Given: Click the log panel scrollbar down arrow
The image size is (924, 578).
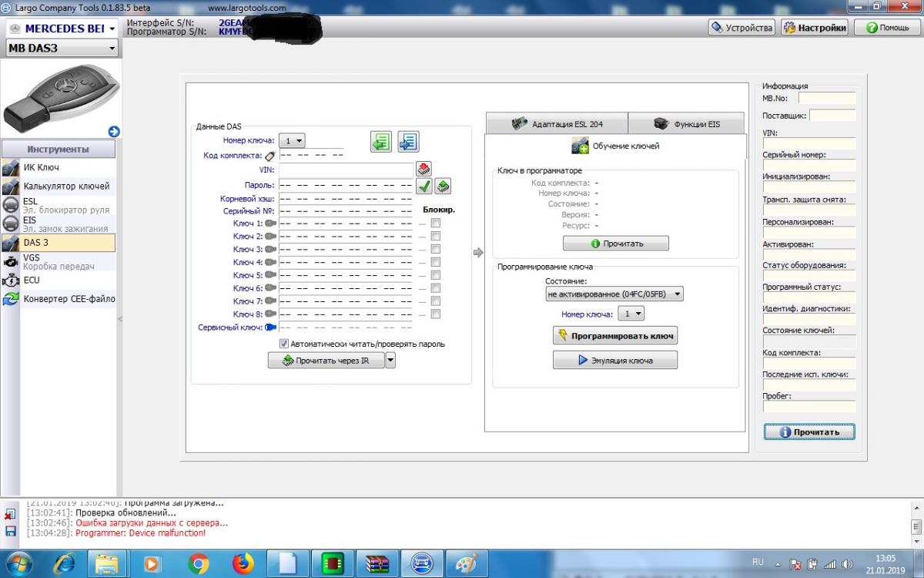Looking at the screenshot, I should [916, 543].
